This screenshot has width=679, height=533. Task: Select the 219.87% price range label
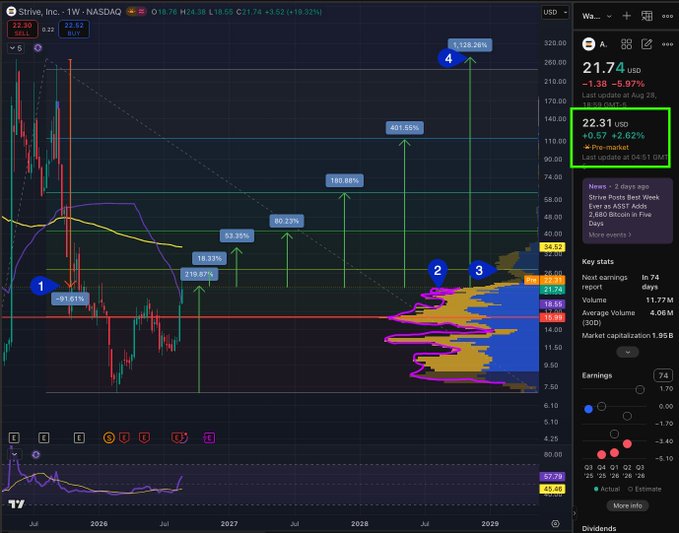point(199,274)
